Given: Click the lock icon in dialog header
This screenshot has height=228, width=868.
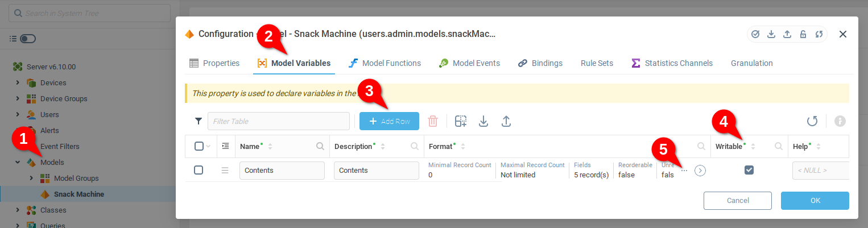Looking at the screenshot, I should pyautogui.click(x=803, y=34).
